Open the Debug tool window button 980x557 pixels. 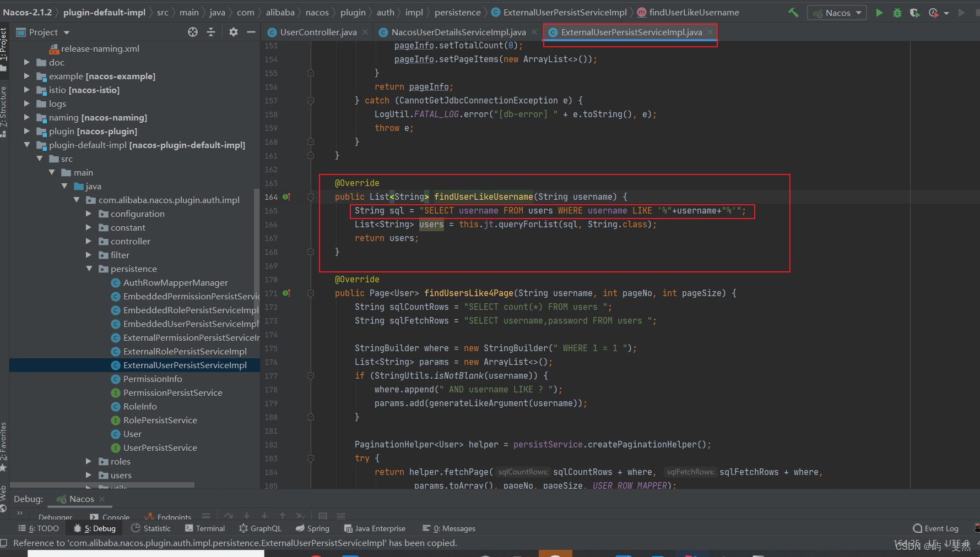click(x=95, y=528)
